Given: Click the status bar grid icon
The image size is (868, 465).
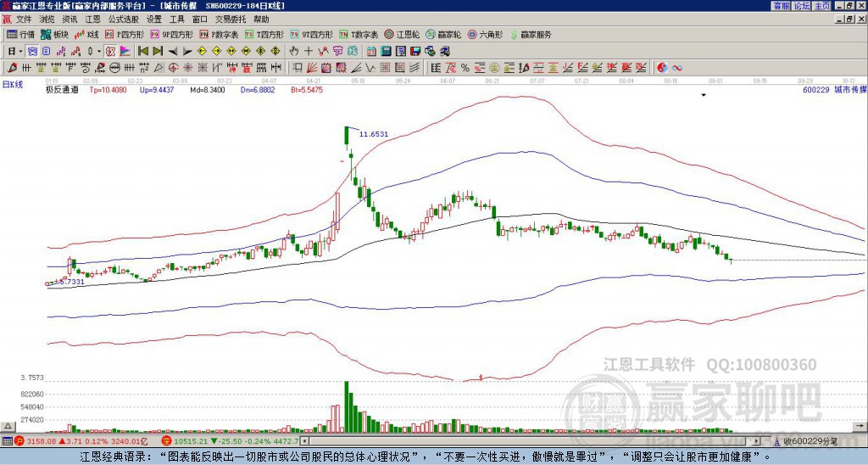Looking at the screenshot, I should (7, 441).
